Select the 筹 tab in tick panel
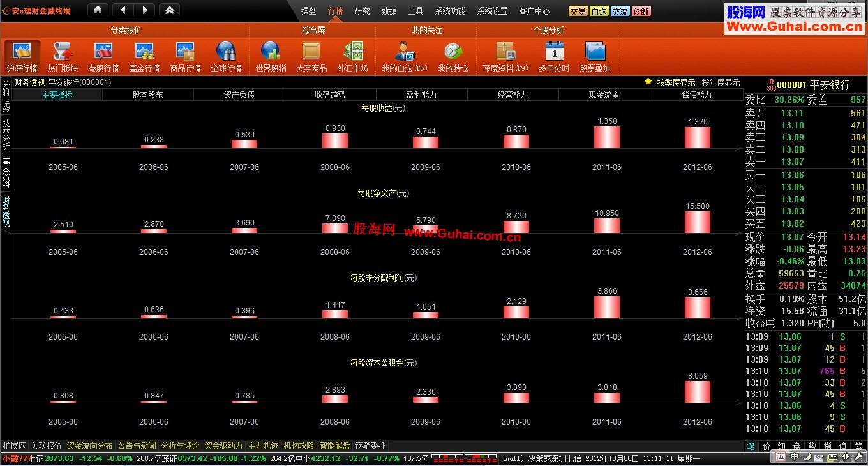Screen dimensions: 868x466 pos(858,446)
